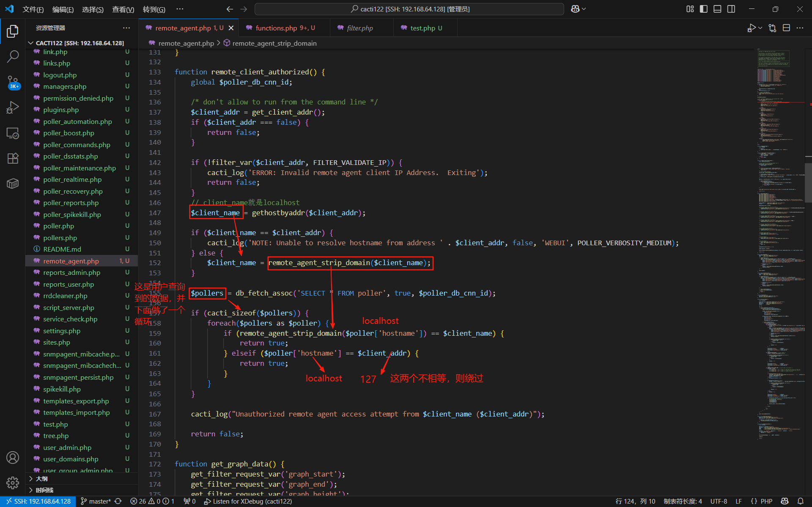Click the editor vertical scrollbar thumb
Viewport: 812px width, 507px height.
809,182
